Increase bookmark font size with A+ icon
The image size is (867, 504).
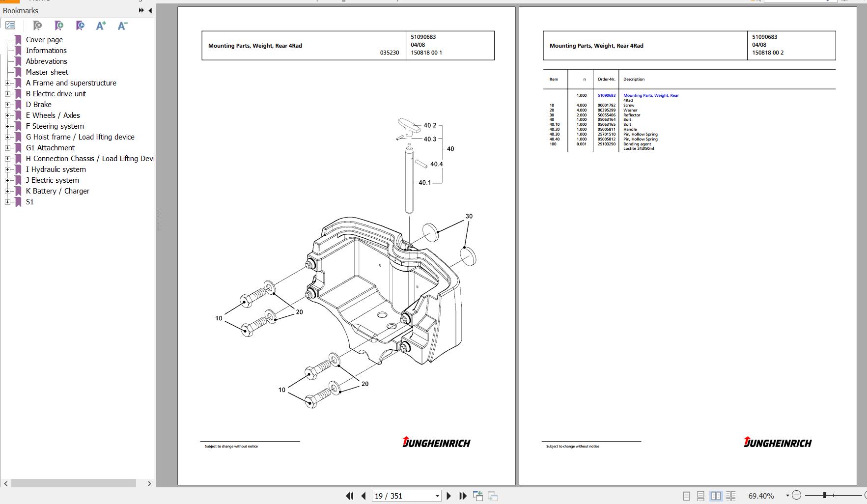click(101, 26)
